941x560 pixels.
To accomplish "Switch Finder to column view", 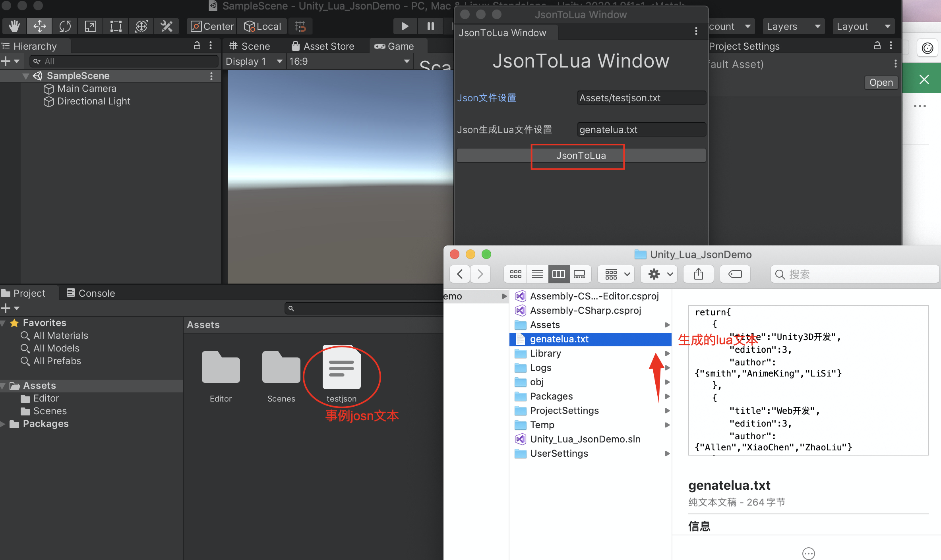I will click(558, 274).
